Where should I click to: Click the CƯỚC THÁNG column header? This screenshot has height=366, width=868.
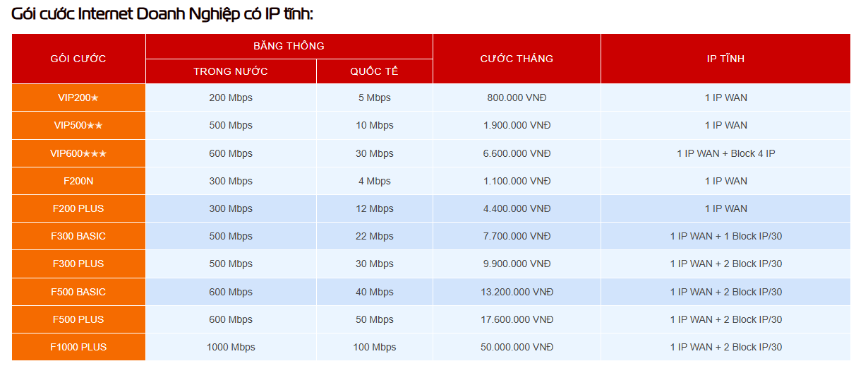coord(517,59)
